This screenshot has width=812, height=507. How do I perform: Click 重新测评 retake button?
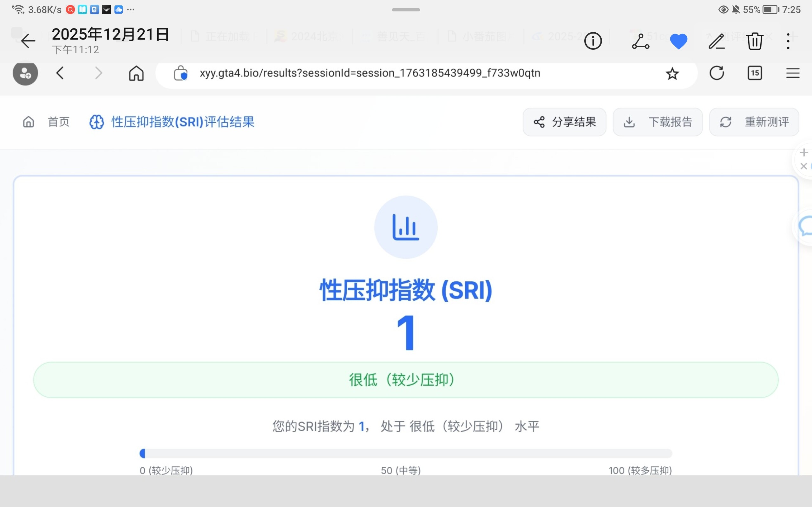pyautogui.click(x=754, y=122)
